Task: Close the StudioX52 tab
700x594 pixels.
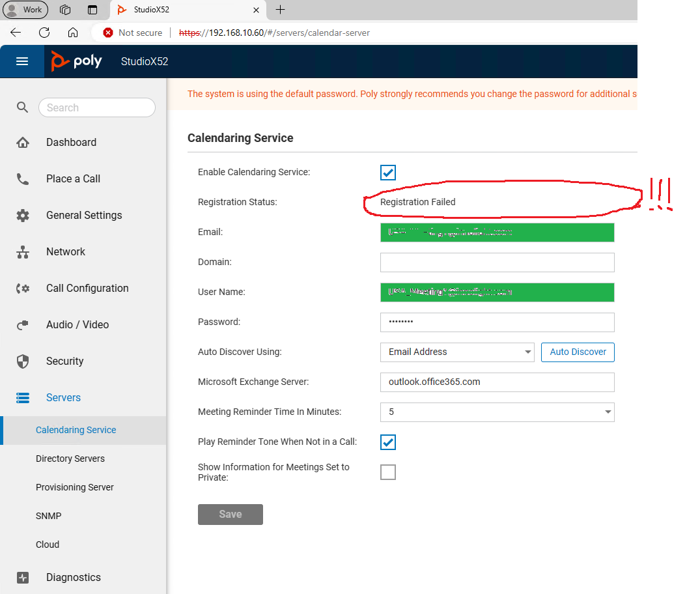Action: tap(257, 10)
